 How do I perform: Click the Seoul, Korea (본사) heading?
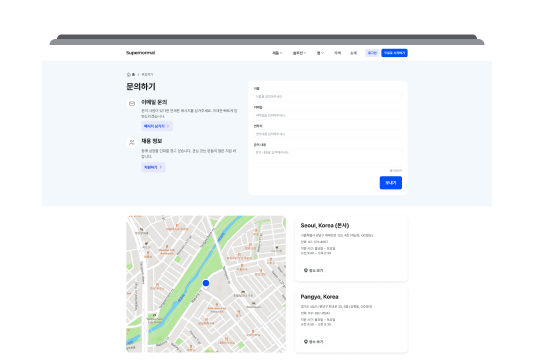tap(325, 225)
